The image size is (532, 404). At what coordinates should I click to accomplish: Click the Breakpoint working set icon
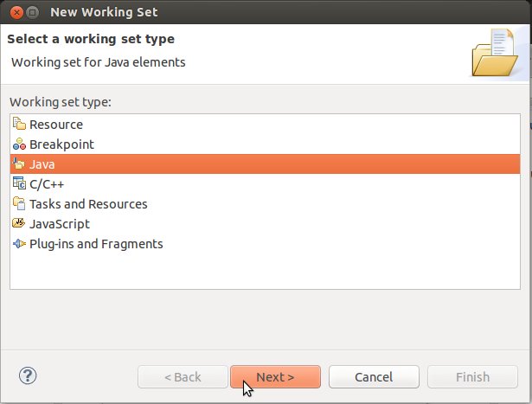[x=19, y=144]
